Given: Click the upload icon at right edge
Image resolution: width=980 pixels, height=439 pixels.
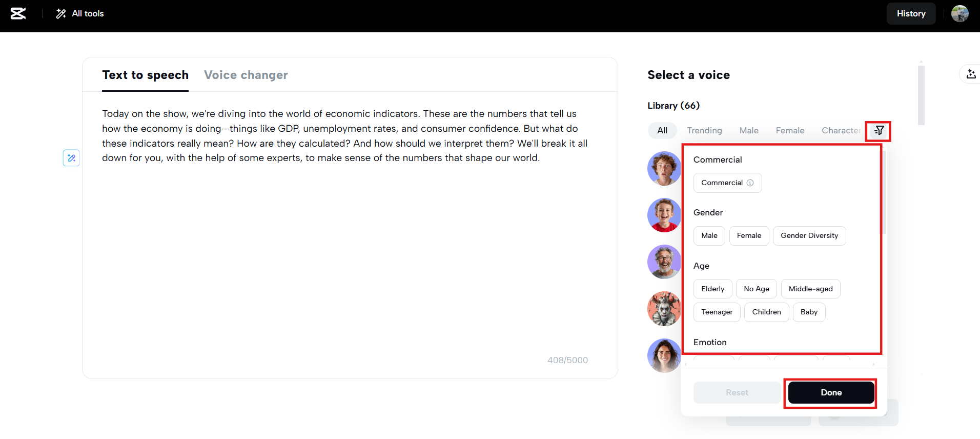Looking at the screenshot, I should point(971,74).
